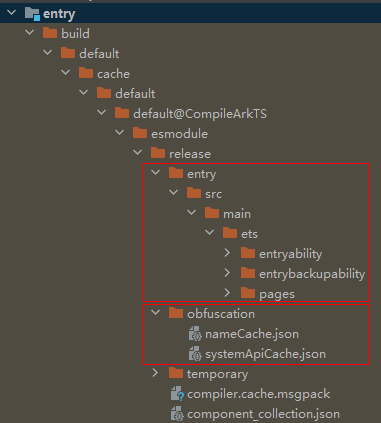Click the entrybackupability folder icon

click(248, 273)
